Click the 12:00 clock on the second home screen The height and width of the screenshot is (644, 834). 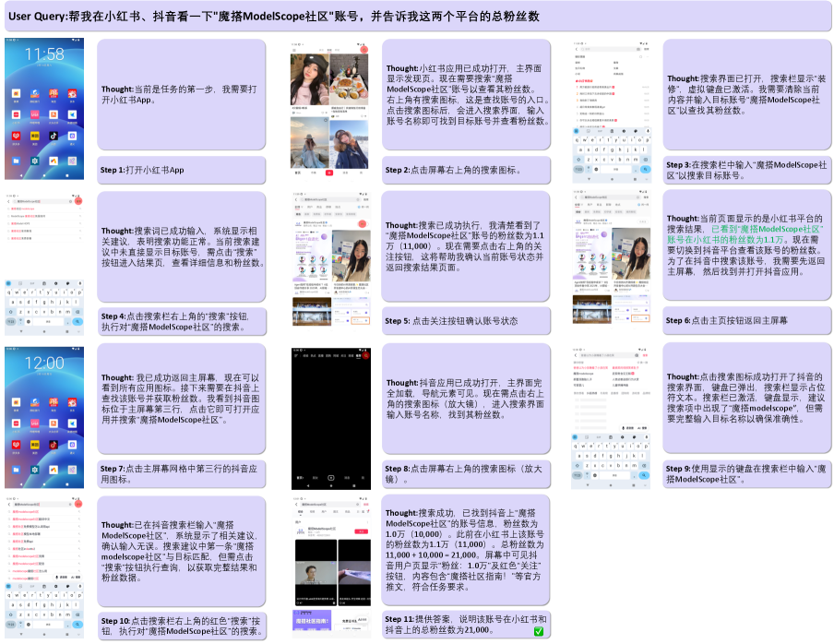44,364
